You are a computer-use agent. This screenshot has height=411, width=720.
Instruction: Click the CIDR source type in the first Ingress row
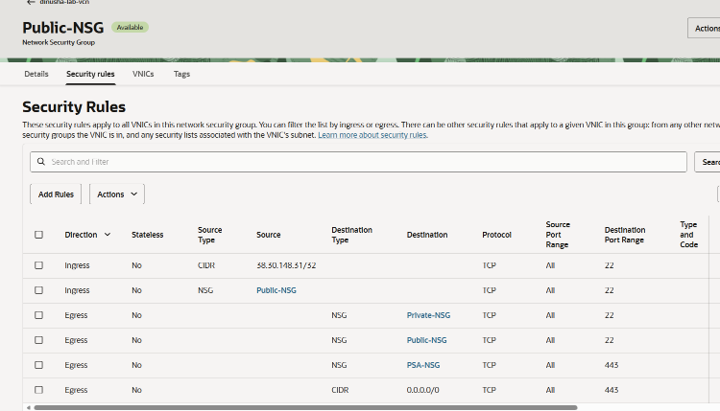(x=206, y=265)
